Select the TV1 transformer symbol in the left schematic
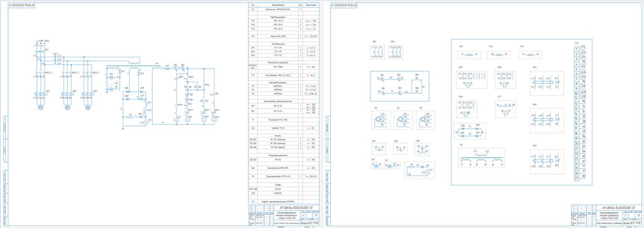644x228 pixels. tap(157, 67)
